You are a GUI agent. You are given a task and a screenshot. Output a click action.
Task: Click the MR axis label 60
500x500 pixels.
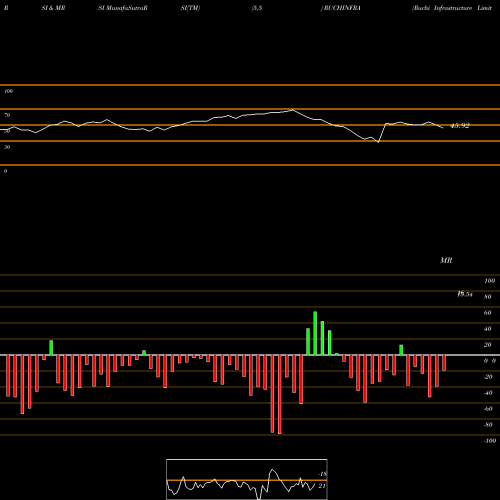(487, 313)
